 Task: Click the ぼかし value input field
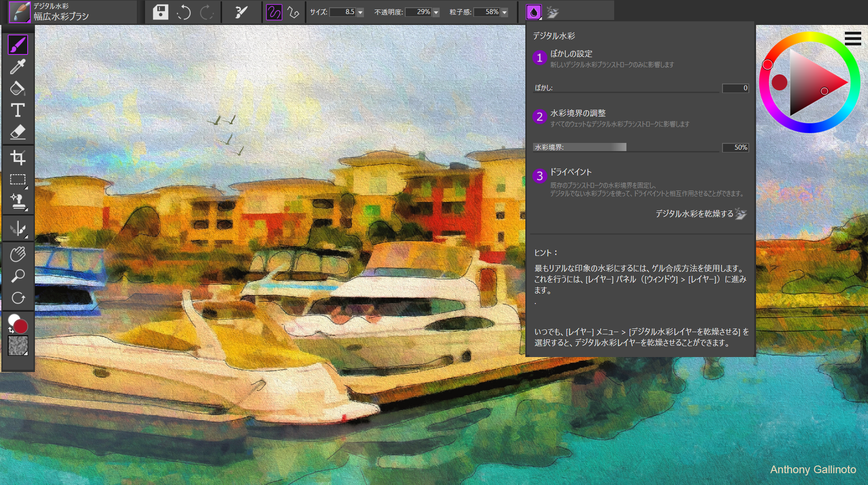click(x=735, y=88)
